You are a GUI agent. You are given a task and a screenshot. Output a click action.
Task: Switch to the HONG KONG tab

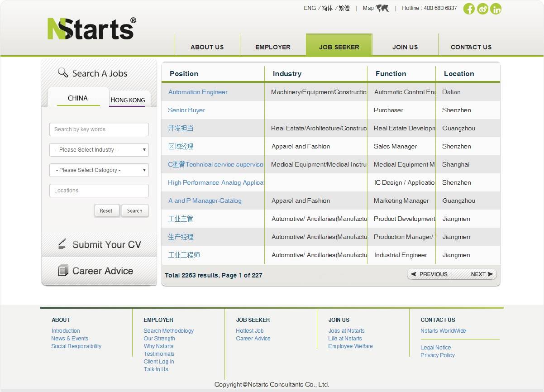tap(128, 100)
